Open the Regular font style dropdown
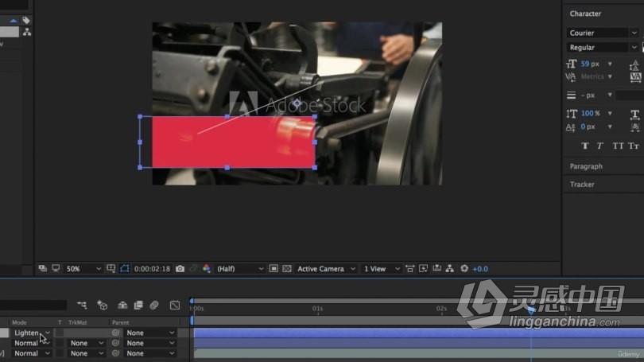Image resolution: width=644 pixels, height=362 pixels. 603,47
